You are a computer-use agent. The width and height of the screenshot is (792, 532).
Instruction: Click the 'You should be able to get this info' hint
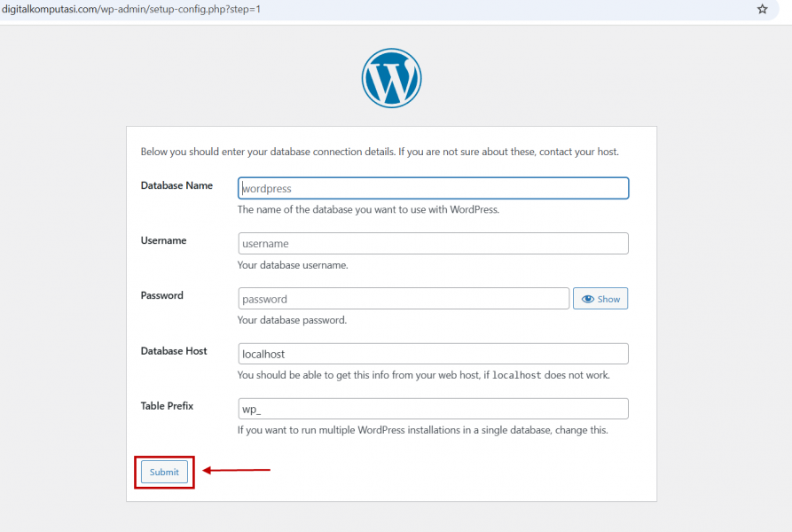pyautogui.click(x=424, y=375)
